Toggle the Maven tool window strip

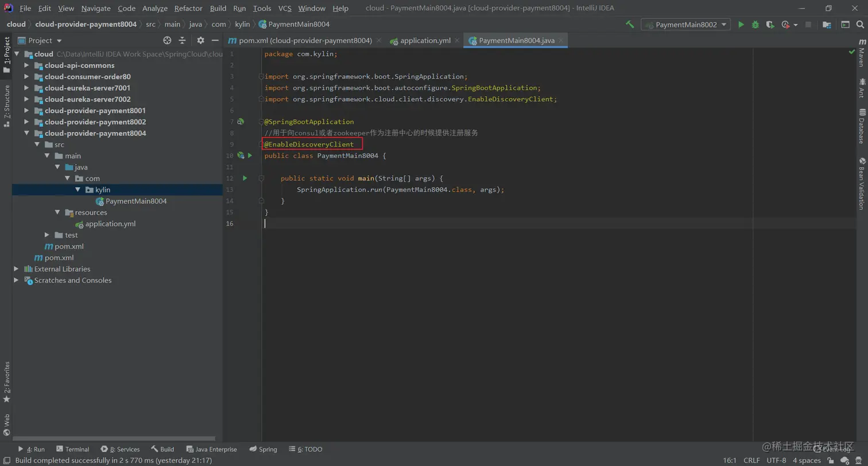pos(861,53)
